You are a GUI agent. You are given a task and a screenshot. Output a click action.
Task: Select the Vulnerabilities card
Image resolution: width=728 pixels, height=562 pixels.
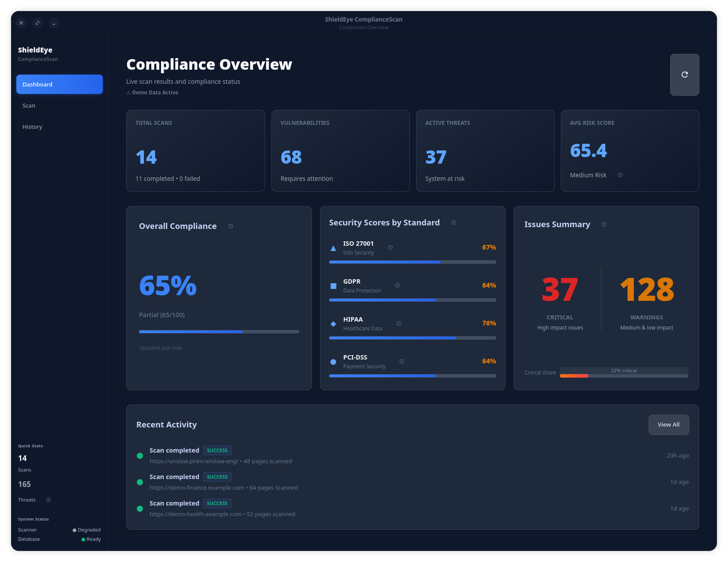(x=340, y=151)
